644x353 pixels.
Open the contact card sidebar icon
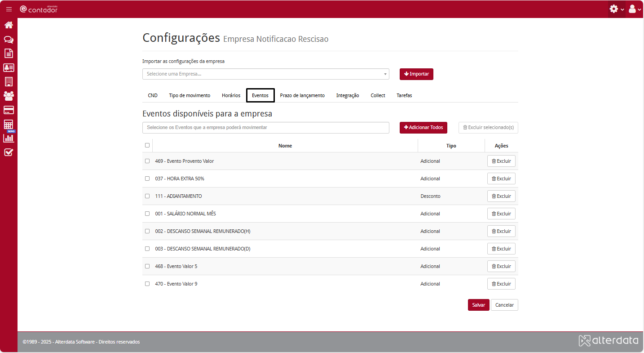(x=9, y=67)
